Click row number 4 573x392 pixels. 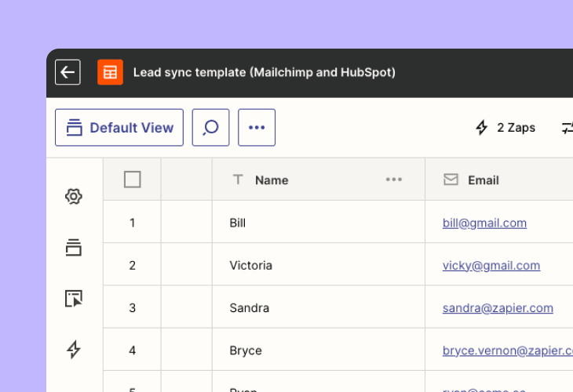pos(133,350)
